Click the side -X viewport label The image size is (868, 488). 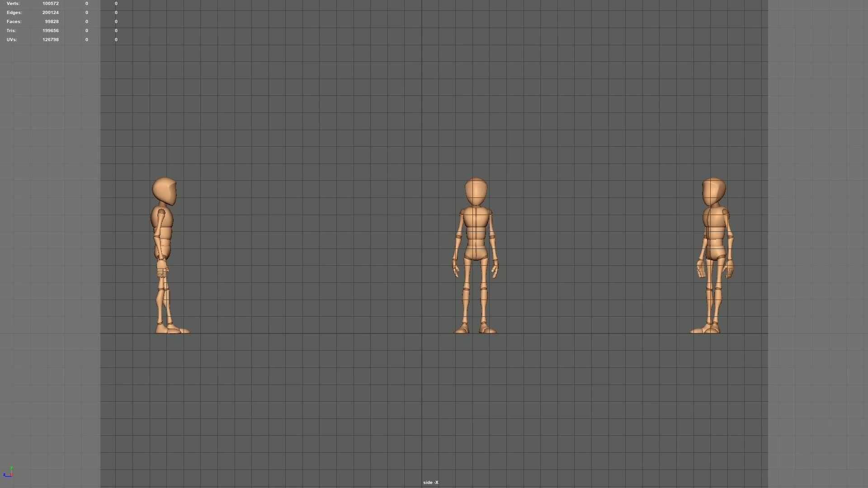(x=430, y=482)
